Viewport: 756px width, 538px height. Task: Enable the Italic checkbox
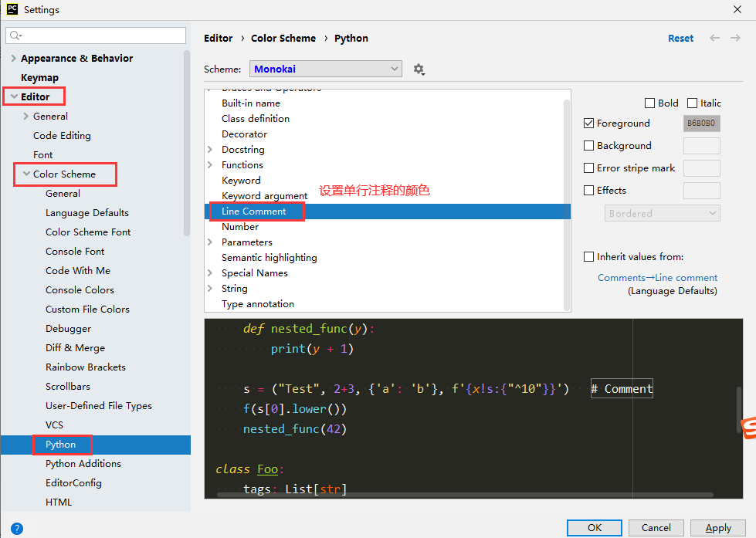(x=693, y=103)
